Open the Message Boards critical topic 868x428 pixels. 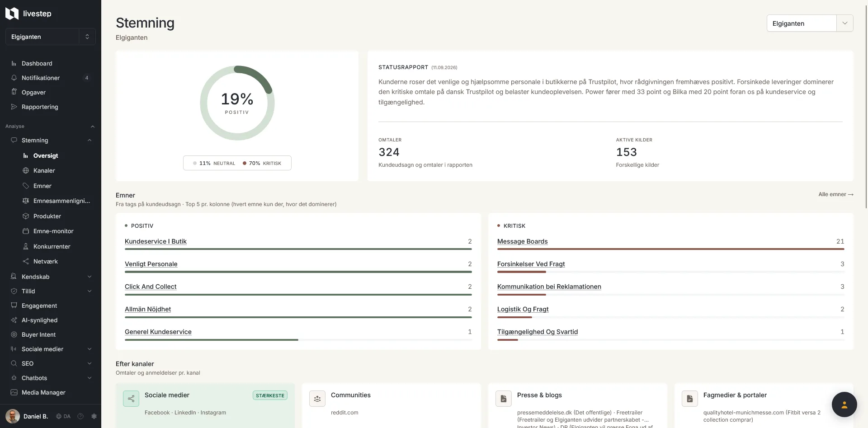pos(522,241)
